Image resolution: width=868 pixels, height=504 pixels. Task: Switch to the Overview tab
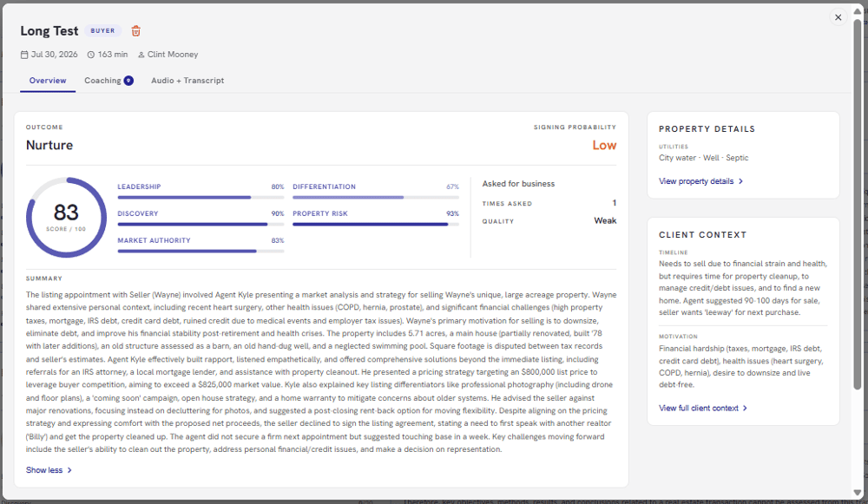(48, 81)
